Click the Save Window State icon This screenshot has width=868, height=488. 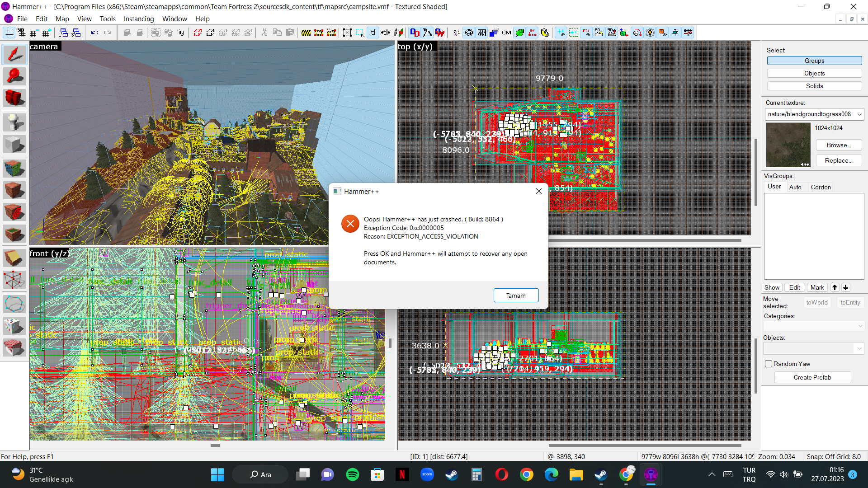[76, 33]
